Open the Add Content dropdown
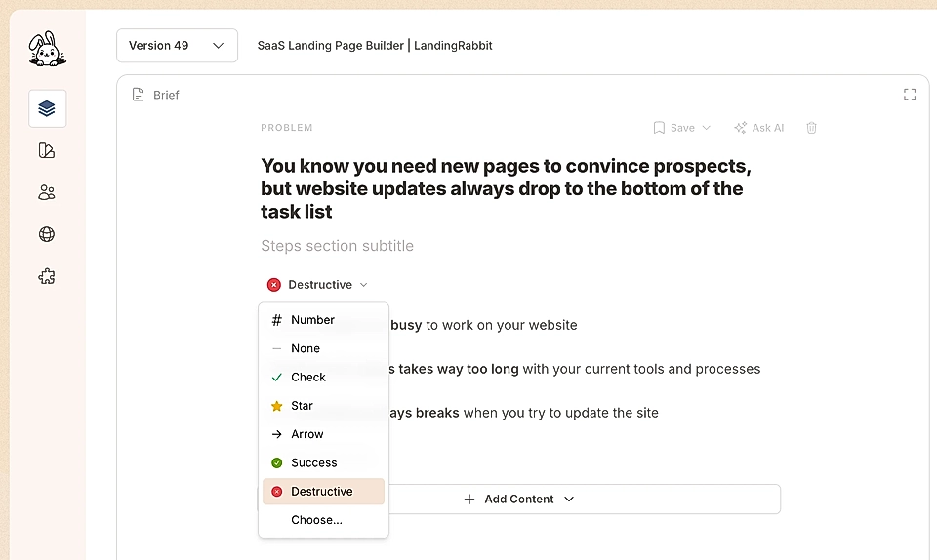 point(518,500)
